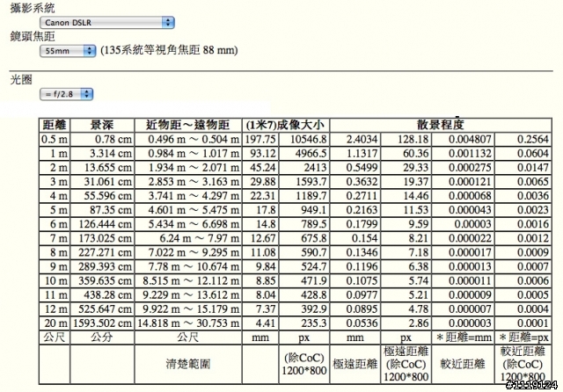Select the 0.2711 bokeh cell
This screenshot has height=392, width=563.
[355, 196]
